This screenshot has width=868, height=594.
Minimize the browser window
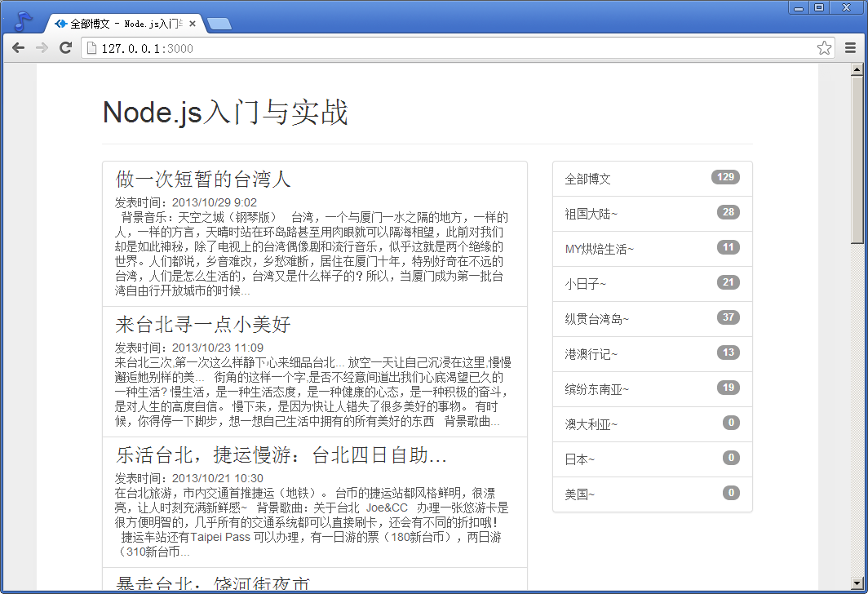798,7
